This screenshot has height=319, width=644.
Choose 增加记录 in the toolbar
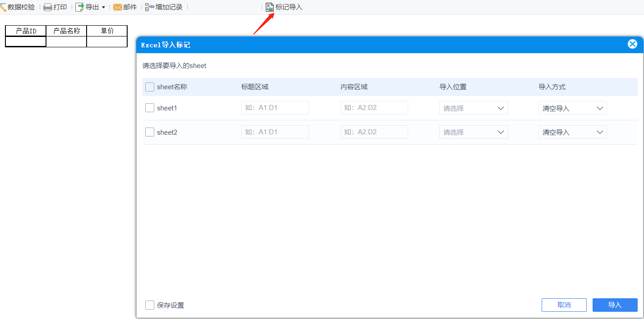[x=169, y=7]
